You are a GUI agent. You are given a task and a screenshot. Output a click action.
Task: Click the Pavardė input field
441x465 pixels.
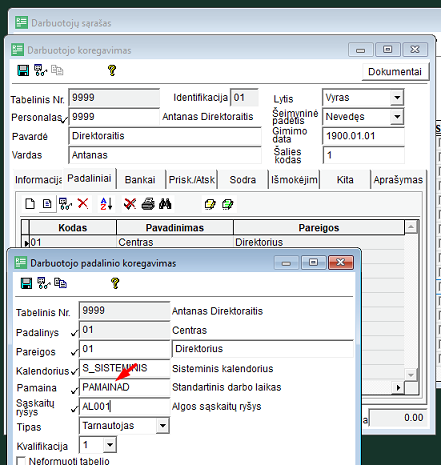165,136
